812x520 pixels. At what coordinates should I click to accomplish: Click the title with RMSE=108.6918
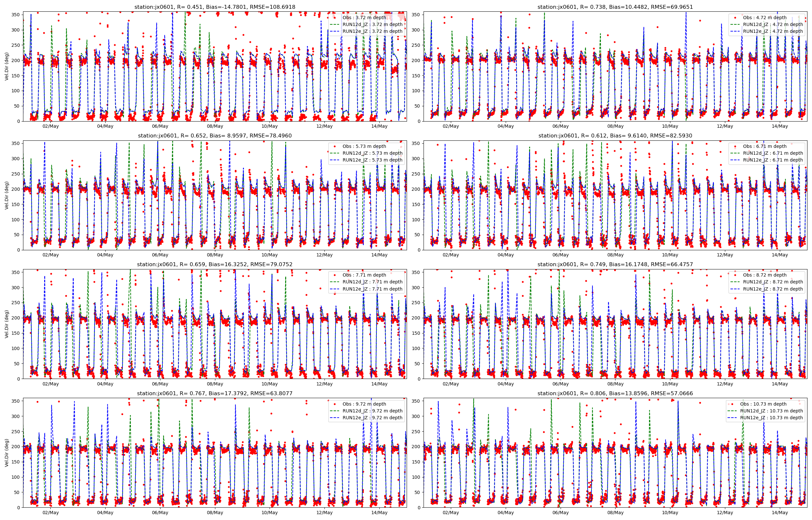point(215,7)
